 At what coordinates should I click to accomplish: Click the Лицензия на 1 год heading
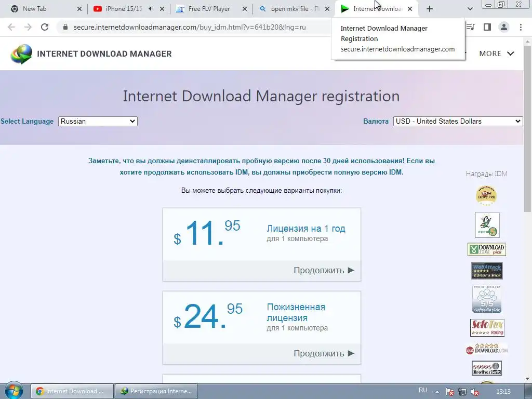306,229
